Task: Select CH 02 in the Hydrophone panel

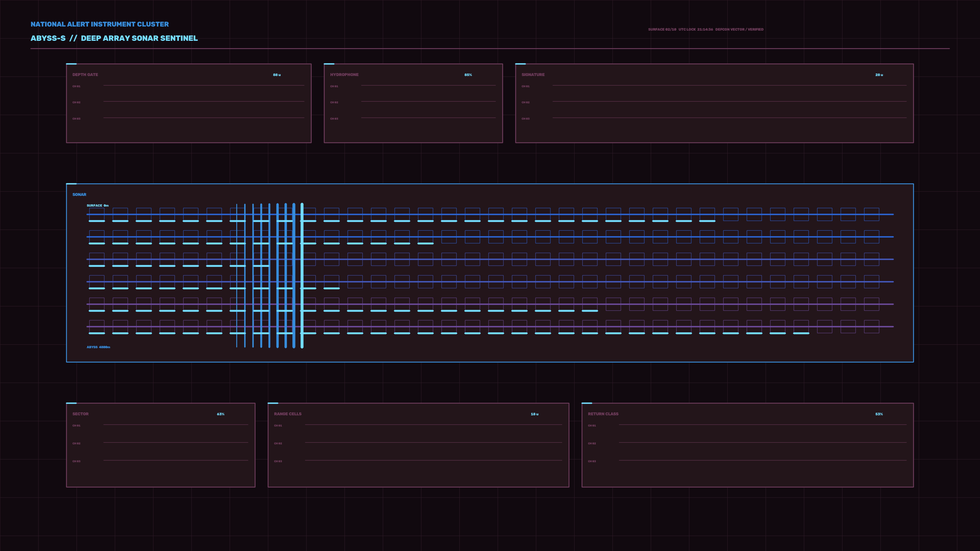Action: [334, 102]
